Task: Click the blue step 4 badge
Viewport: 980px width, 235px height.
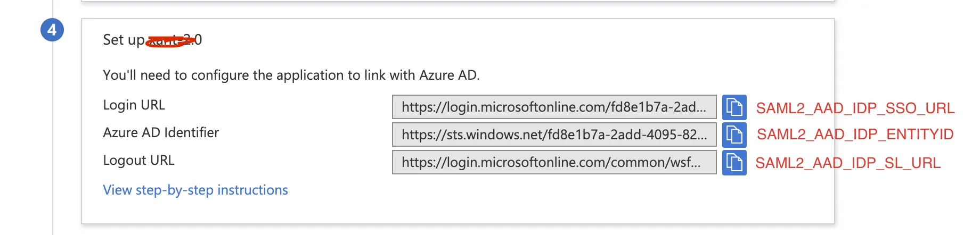Action: pos(52,30)
